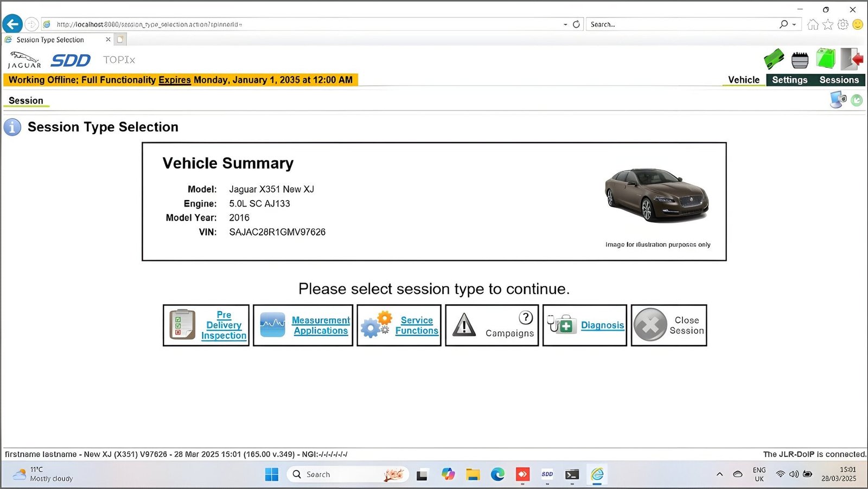
Task: Open TOPIx link in the header
Action: [x=119, y=60]
